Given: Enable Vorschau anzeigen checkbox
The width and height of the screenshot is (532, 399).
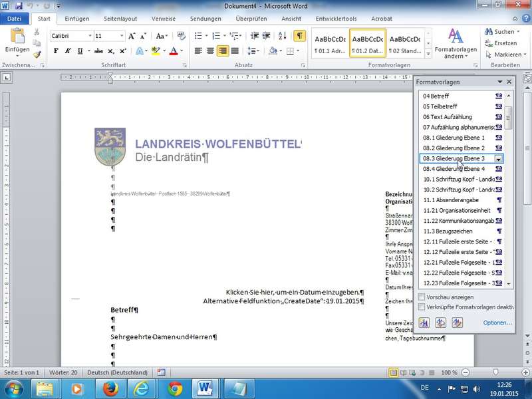Looking at the screenshot, I should 422,297.
